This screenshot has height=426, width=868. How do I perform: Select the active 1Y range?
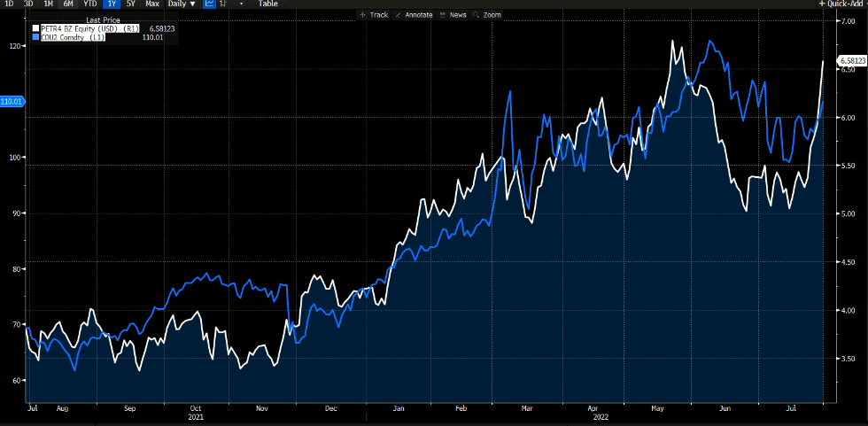[x=111, y=4]
